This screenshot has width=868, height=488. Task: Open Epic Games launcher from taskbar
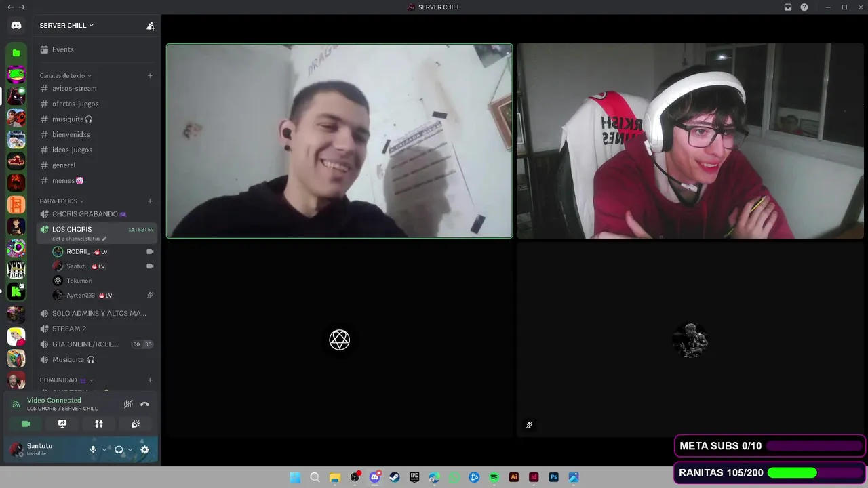point(414,477)
